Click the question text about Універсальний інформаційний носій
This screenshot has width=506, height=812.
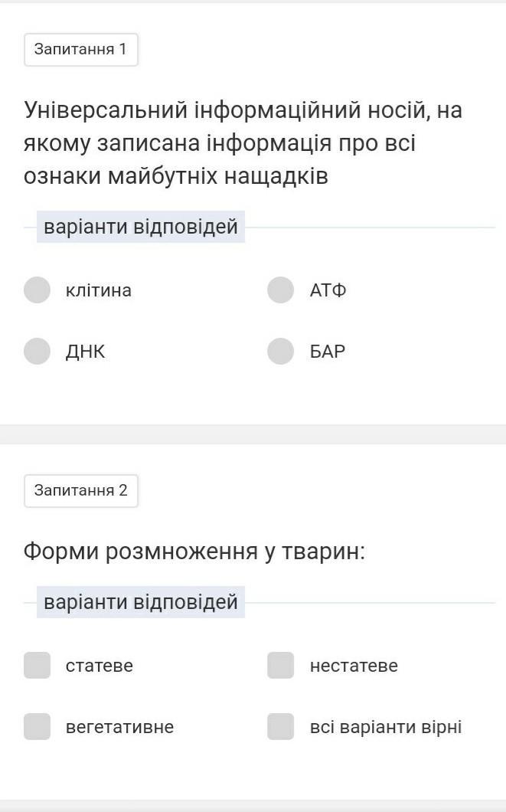tap(243, 143)
